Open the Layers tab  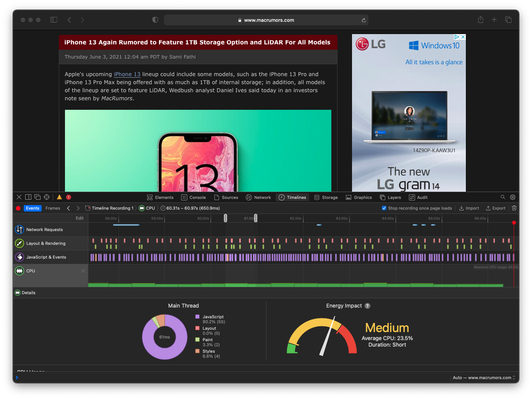coord(390,197)
